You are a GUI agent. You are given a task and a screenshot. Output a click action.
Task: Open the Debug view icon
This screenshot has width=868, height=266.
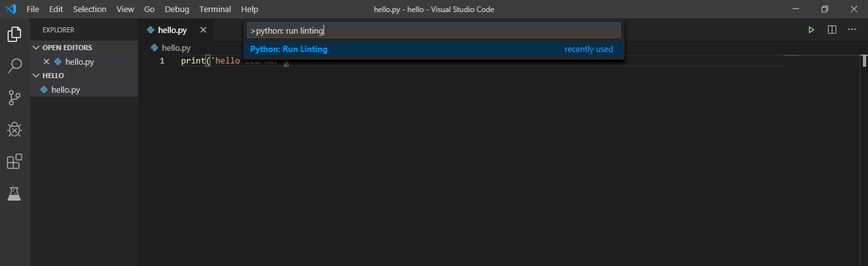point(14,130)
